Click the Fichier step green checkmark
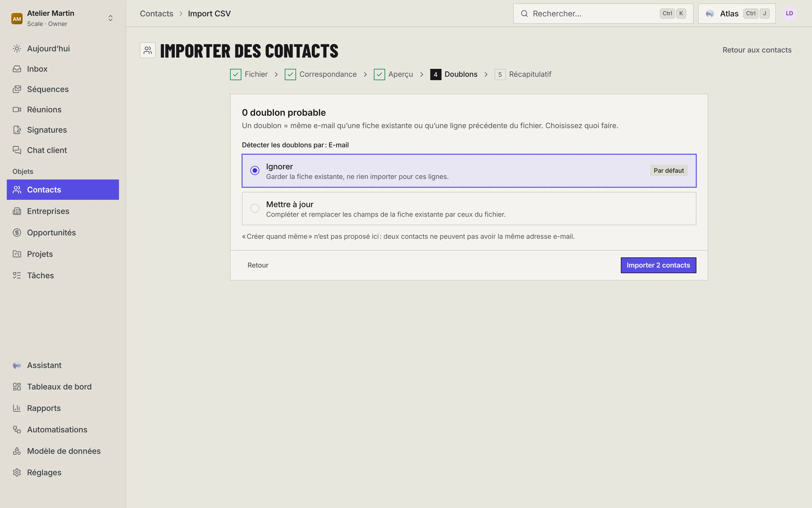The image size is (812, 508). click(235, 75)
